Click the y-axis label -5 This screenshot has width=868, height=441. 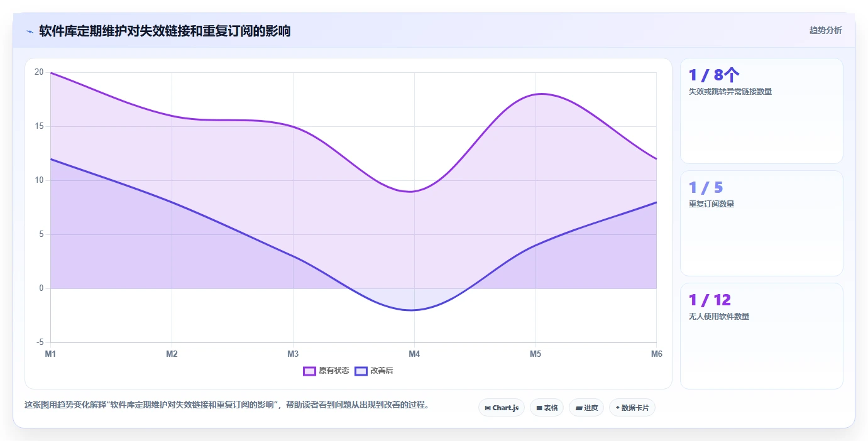[x=40, y=342]
